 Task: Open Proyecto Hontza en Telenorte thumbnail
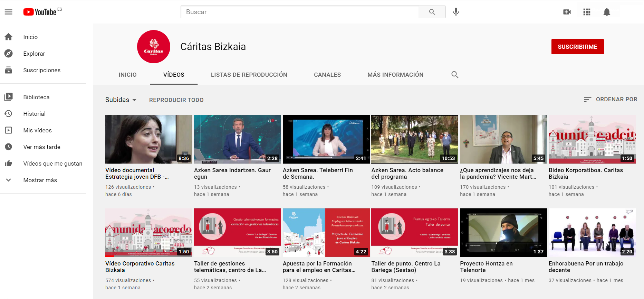[x=503, y=232]
